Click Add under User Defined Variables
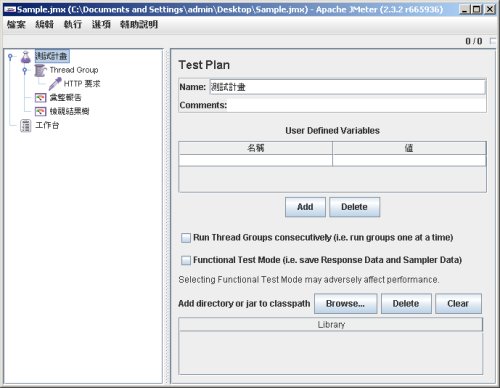This screenshot has height=388, width=500. (305, 207)
